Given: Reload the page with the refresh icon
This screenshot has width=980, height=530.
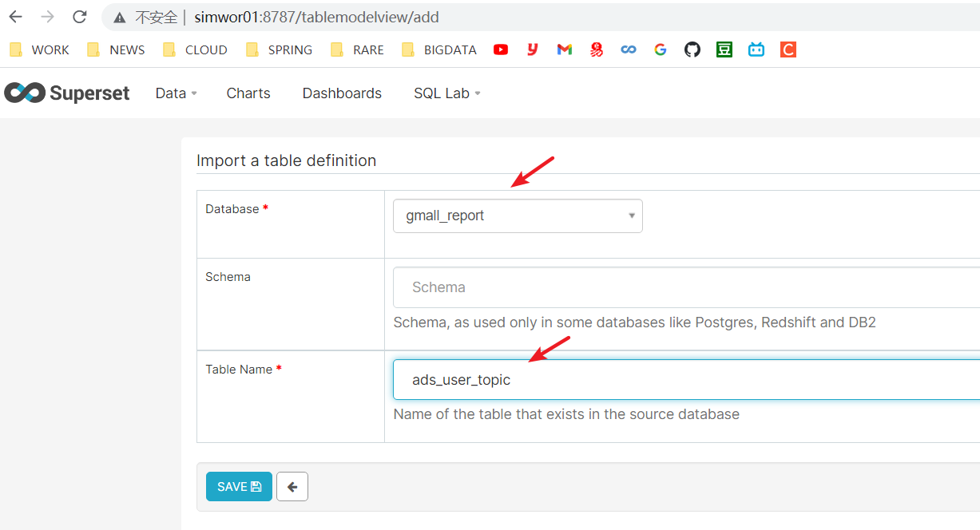Looking at the screenshot, I should [x=79, y=17].
